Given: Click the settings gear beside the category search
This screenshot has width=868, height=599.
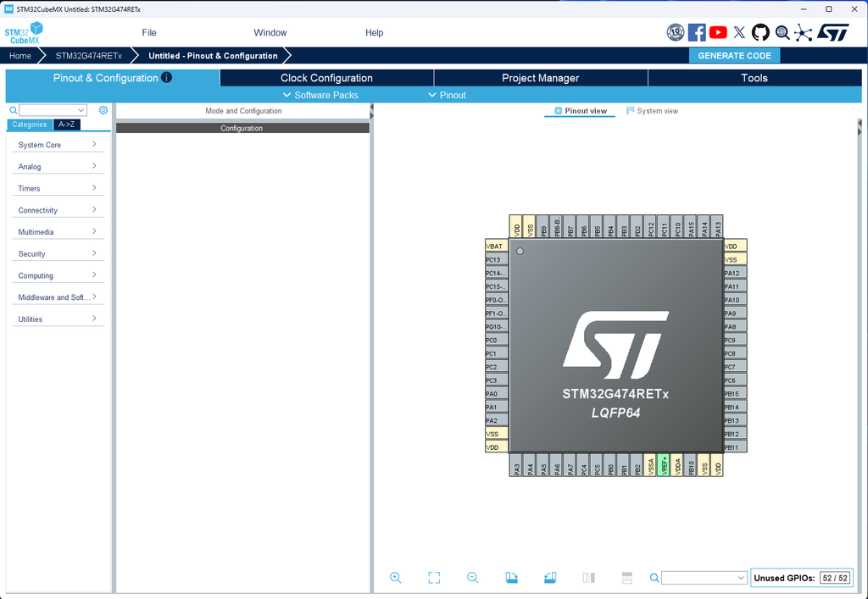Looking at the screenshot, I should click(103, 110).
